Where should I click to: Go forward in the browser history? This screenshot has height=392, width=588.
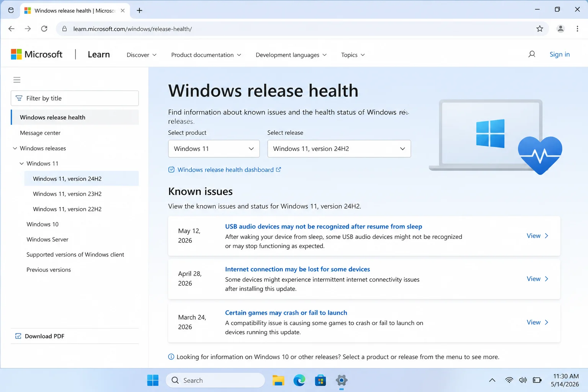coord(28,29)
